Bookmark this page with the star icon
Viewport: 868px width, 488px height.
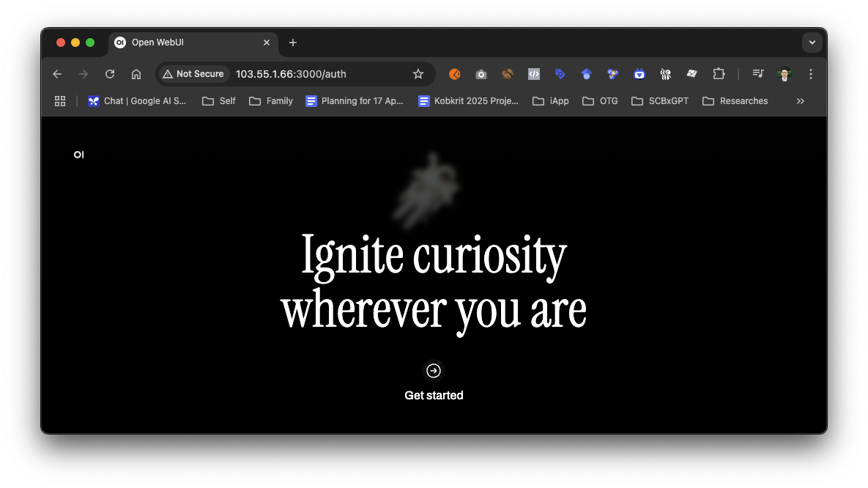click(418, 74)
